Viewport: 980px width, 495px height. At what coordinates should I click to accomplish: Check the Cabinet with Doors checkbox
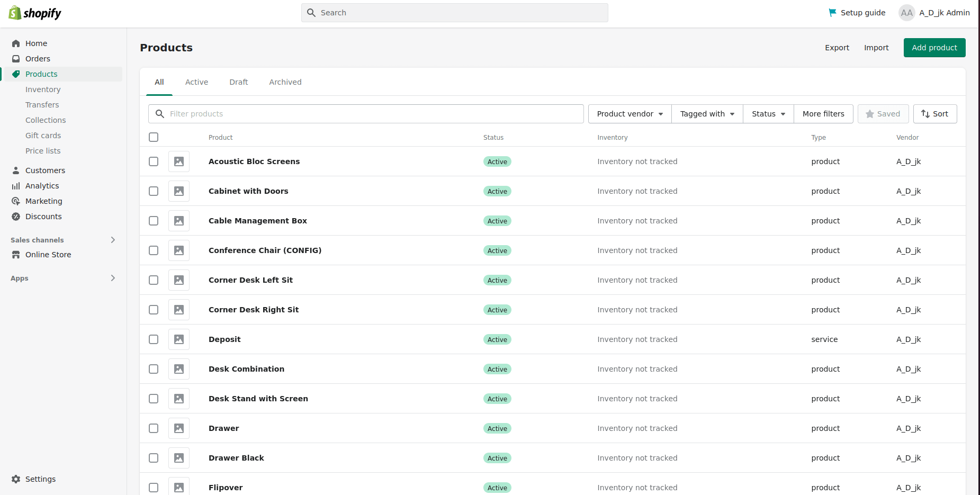click(x=154, y=191)
